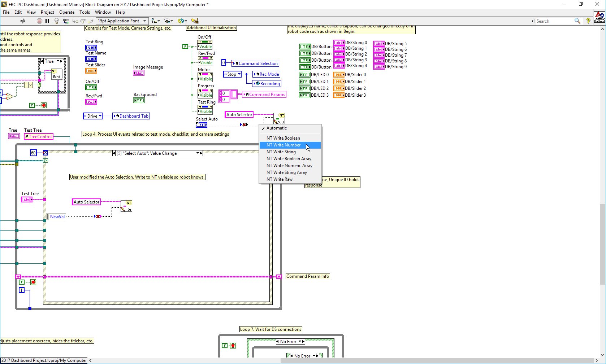Click inside the Search field
This screenshot has height=364, width=606.
(554, 21)
